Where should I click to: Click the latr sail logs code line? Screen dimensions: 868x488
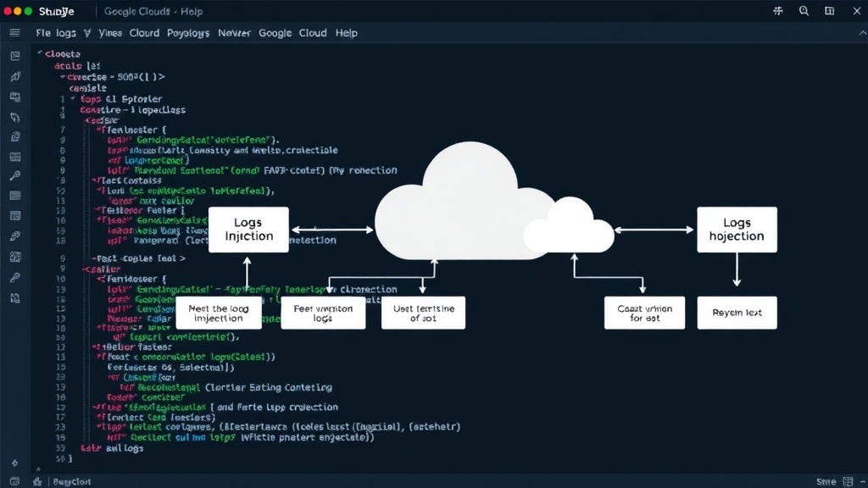(x=113, y=448)
